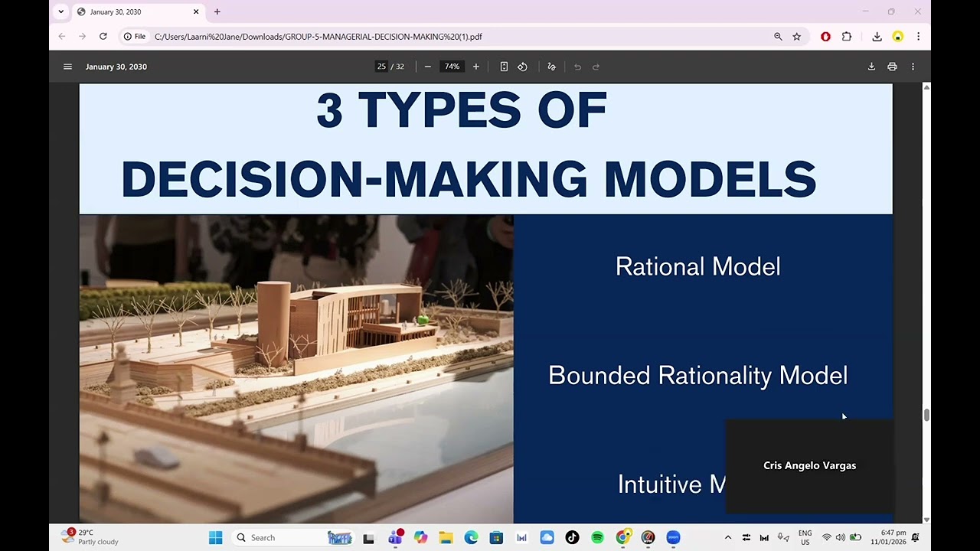Open a new browser tab
Viewport: 980px width, 551px height.
point(217,11)
